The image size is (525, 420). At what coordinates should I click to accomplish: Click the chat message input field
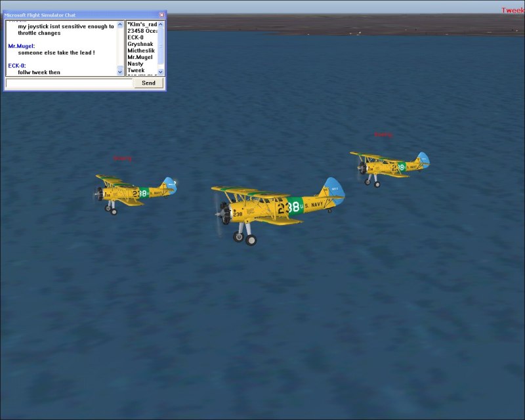click(x=70, y=83)
